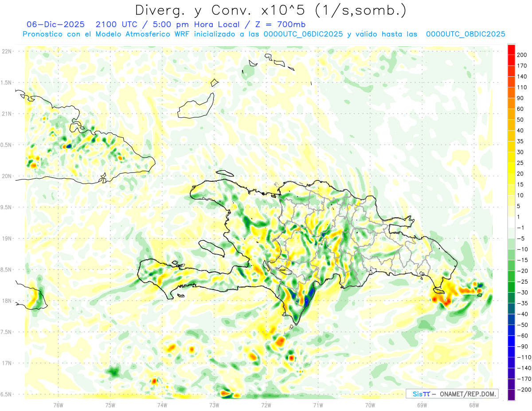Screen dimensions: 532x411
Task: Click the red swatch above 200 on color scale
Action: pos(511,50)
